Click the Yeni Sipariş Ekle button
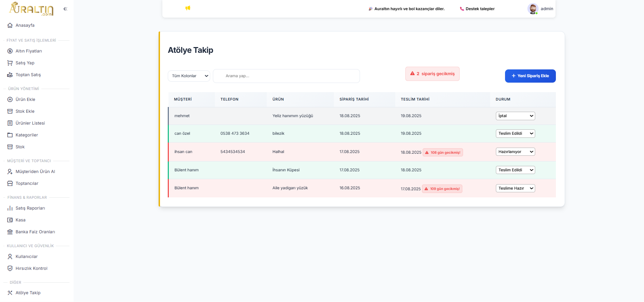 tap(530, 76)
